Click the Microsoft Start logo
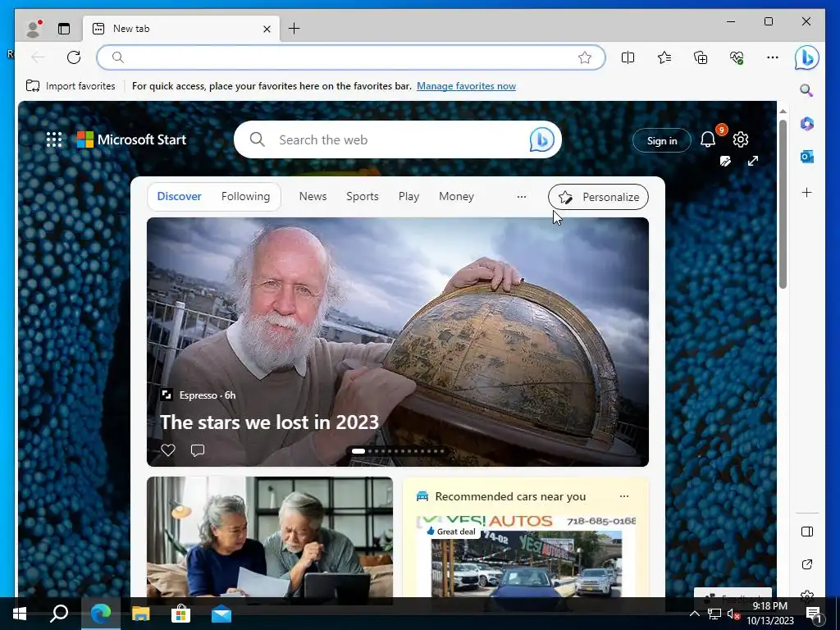 coord(132,139)
